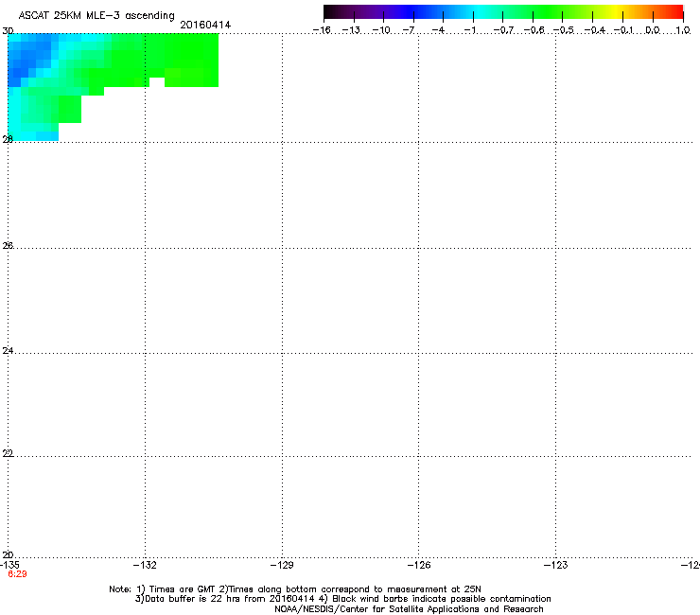
Task: Click the latitude label 24
Action: pos(8,351)
